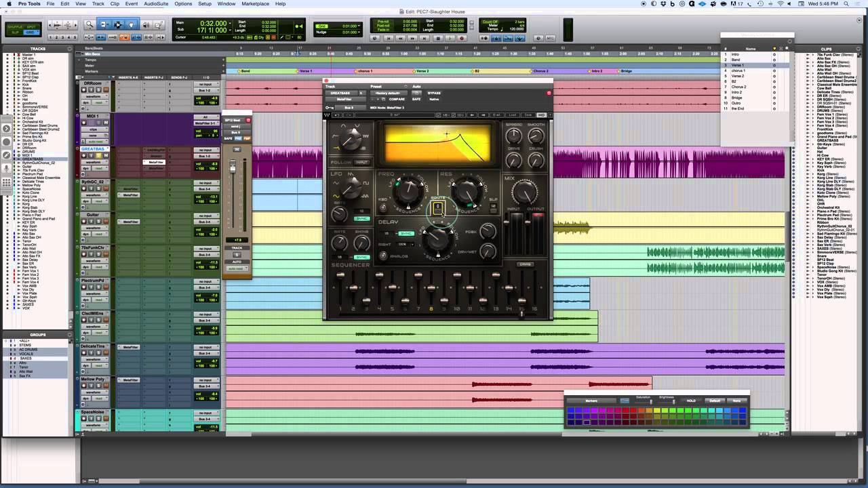The image size is (868, 488).
Task: Open delay RIGHT 100% dropdown
Action: click(x=405, y=245)
